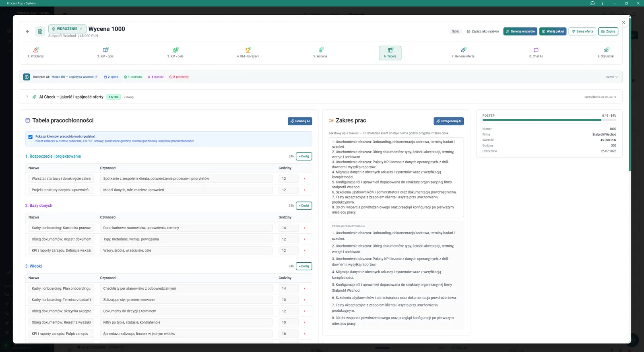Add row to Bazy danych section

coord(304,206)
